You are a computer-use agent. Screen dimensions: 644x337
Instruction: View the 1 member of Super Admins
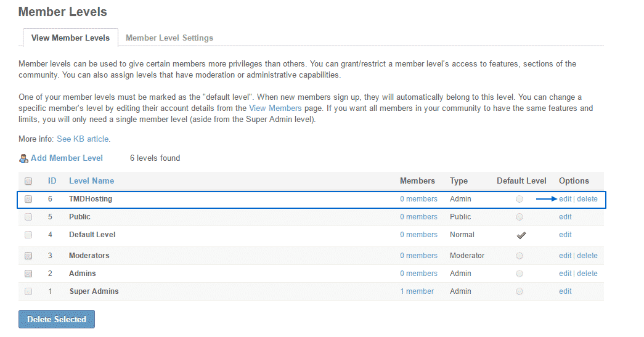click(416, 291)
